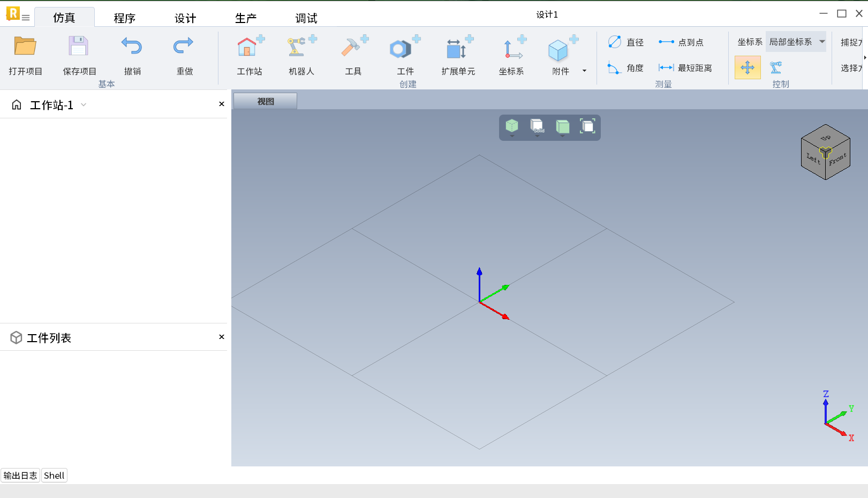Click the Save Project (保存项目) disk icon
The width and height of the screenshot is (868, 498).
pyautogui.click(x=79, y=47)
